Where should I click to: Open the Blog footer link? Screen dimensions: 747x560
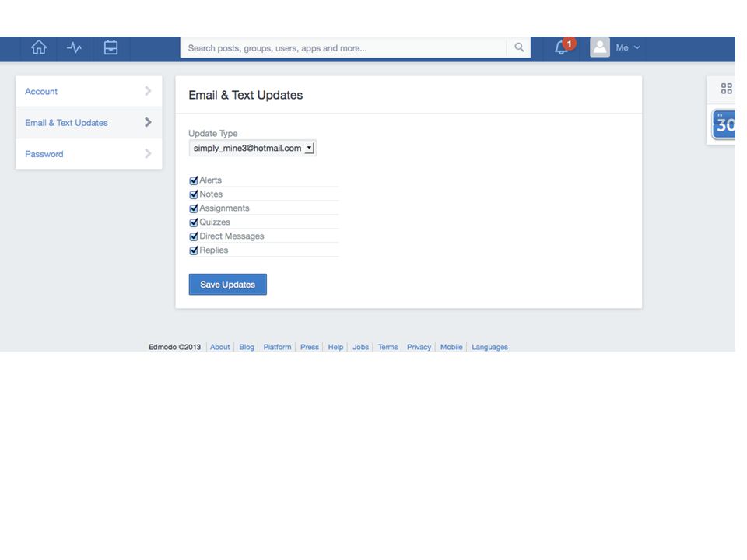coord(247,347)
